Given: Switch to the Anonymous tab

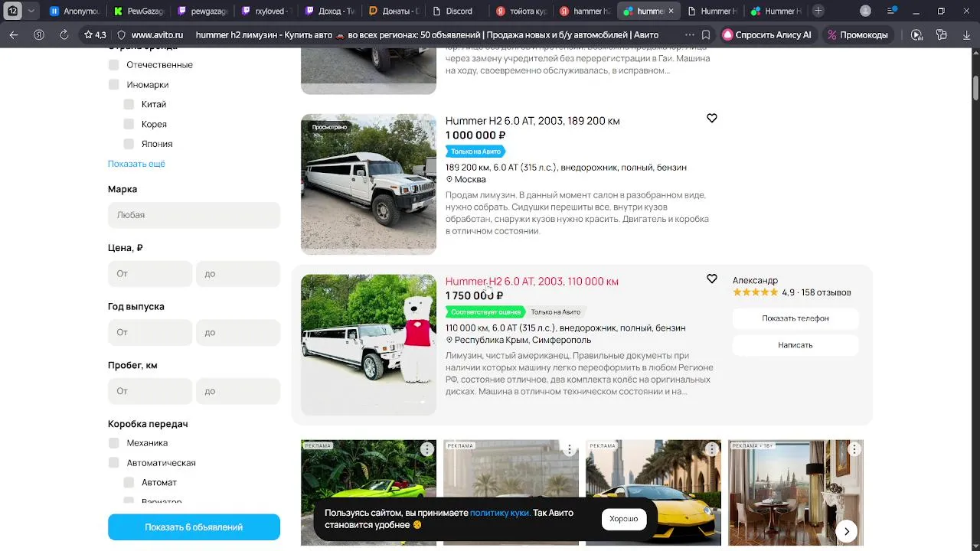Looking at the screenshot, I should pos(75,11).
